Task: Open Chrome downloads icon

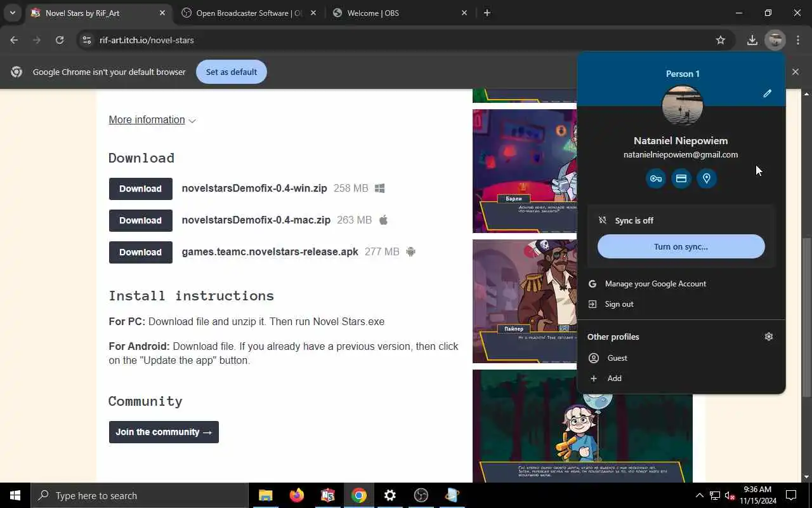Action: click(x=752, y=40)
